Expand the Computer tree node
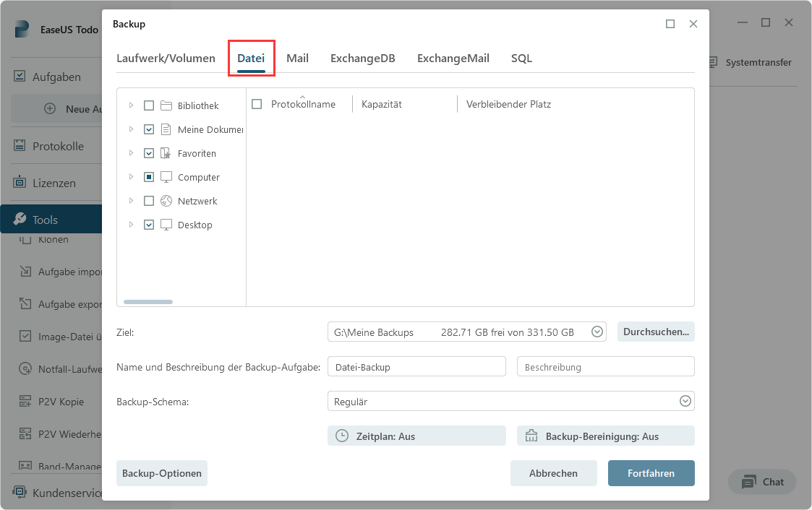This screenshot has height=510, width=812. [x=131, y=177]
